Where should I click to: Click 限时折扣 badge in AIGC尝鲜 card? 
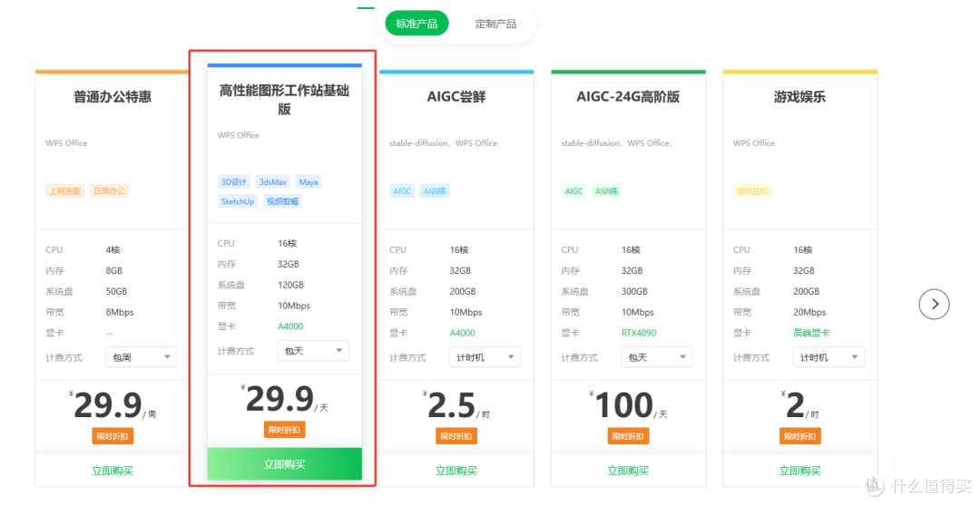click(456, 436)
